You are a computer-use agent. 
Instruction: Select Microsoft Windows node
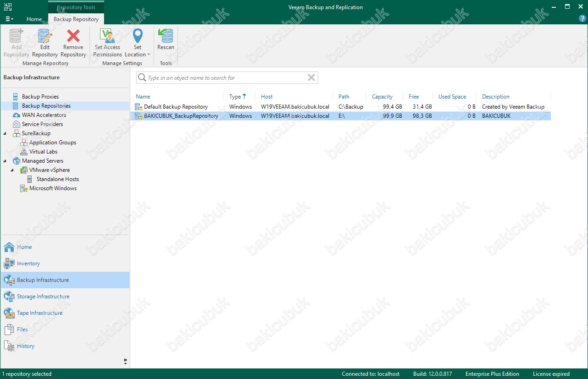click(53, 188)
